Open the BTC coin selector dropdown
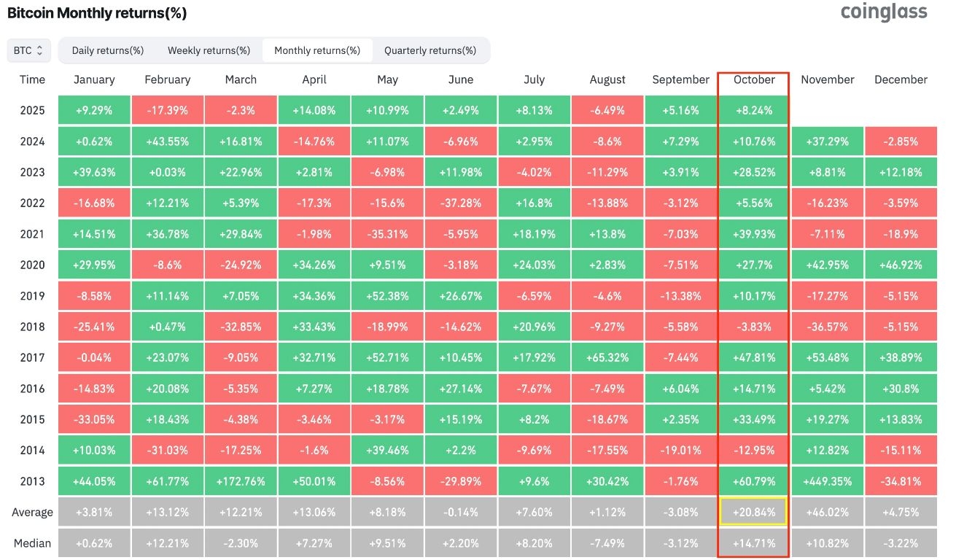Viewport: 956px width, 560px height. 28,50
